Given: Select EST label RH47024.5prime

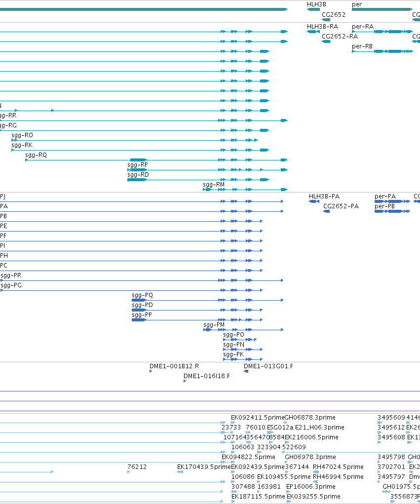Looking at the screenshot, I should point(339,467).
